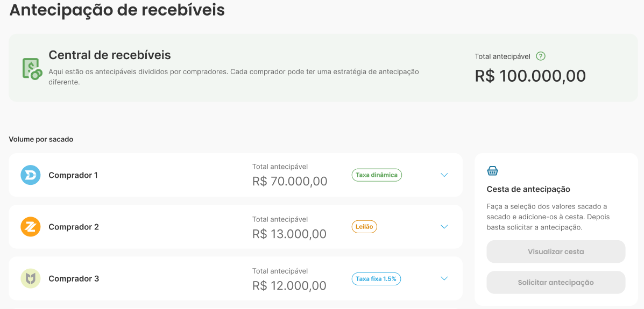Click the Comprador 3 shield logo

[31, 278]
